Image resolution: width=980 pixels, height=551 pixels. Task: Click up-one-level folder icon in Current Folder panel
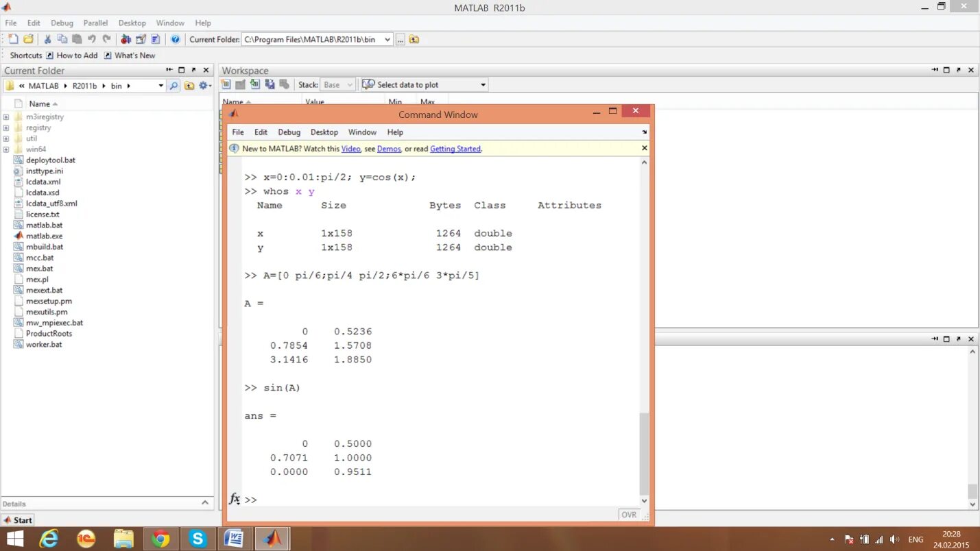point(189,86)
